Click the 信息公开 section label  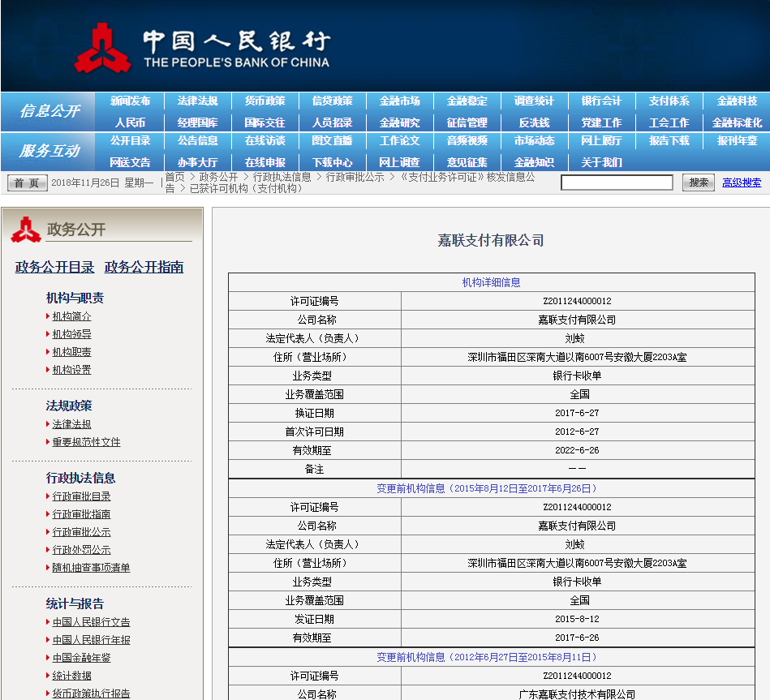click(x=49, y=111)
